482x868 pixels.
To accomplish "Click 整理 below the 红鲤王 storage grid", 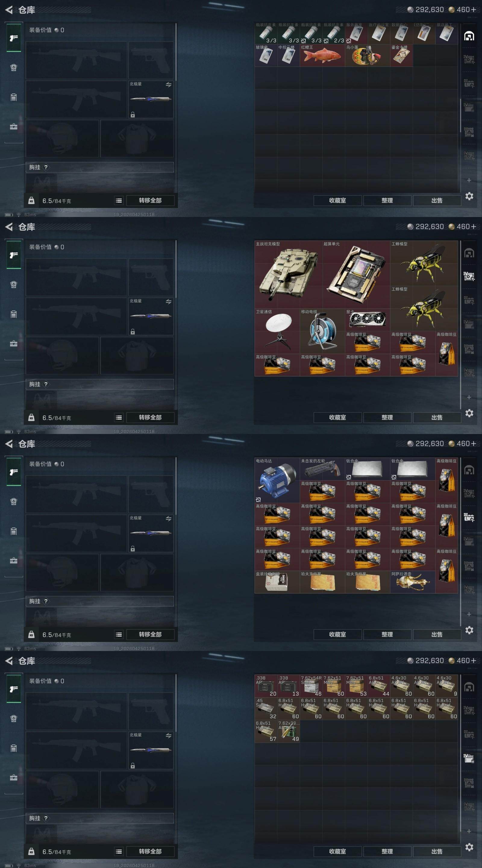I will click(x=387, y=200).
